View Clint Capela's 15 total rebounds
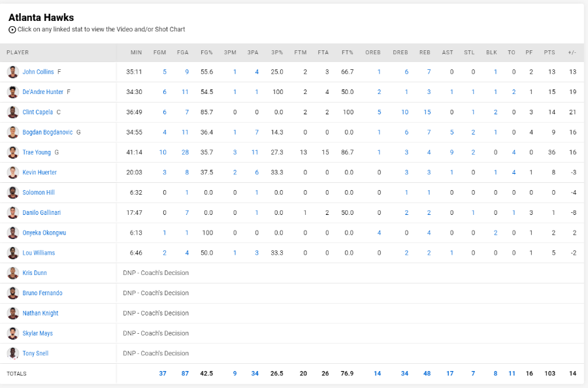 [427, 112]
